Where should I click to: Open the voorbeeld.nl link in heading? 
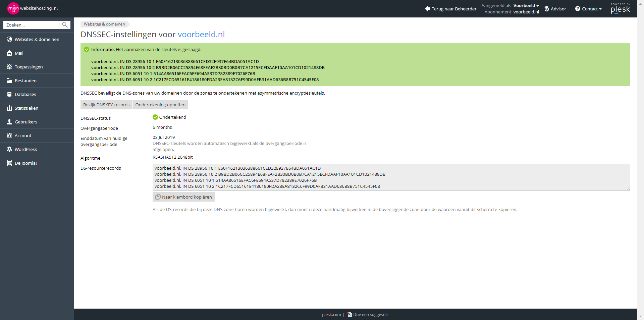[201, 34]
